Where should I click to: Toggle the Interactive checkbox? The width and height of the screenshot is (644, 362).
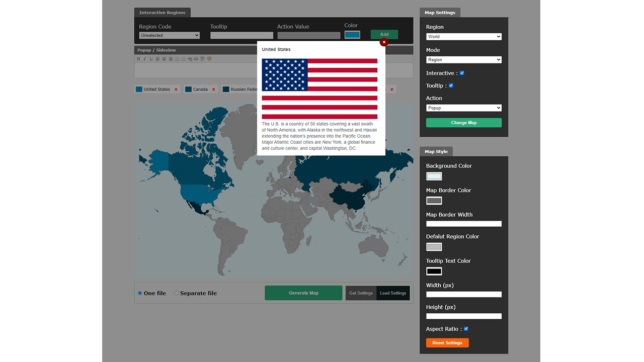coord(461,73)
